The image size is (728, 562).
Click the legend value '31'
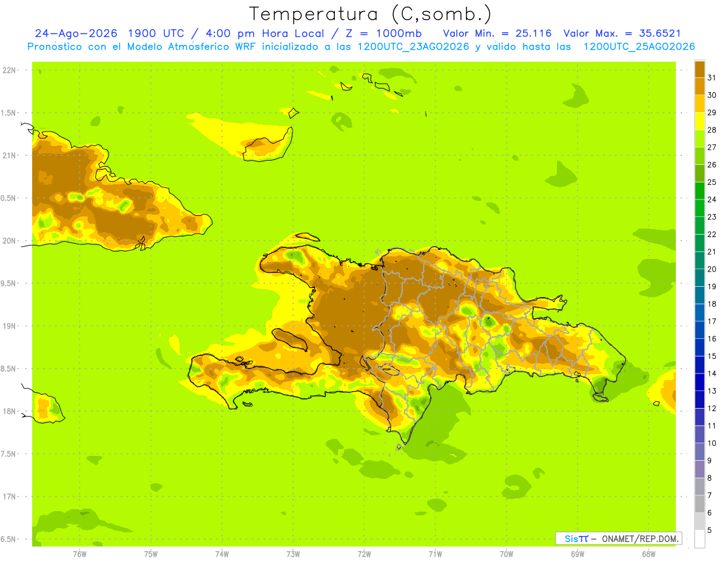coord(712,78)
